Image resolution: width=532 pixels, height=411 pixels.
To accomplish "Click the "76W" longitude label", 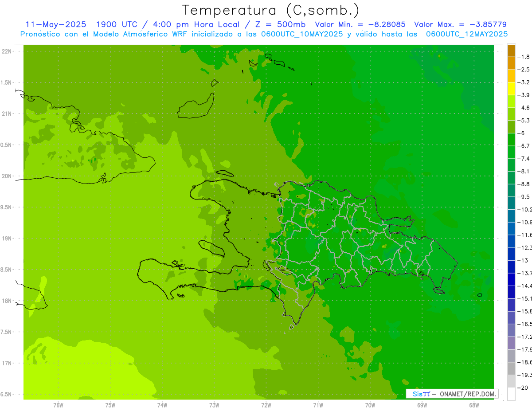I will [x=58, y=405].
